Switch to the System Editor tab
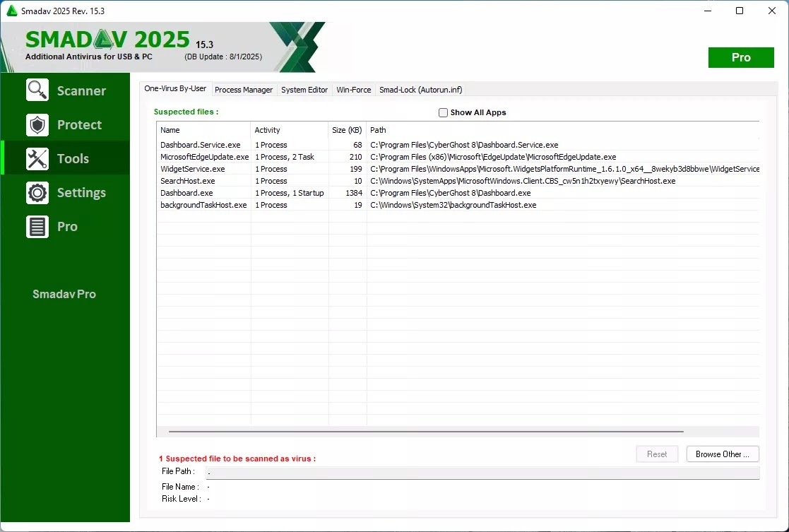 pyautogui.click(x=304, y=90)
